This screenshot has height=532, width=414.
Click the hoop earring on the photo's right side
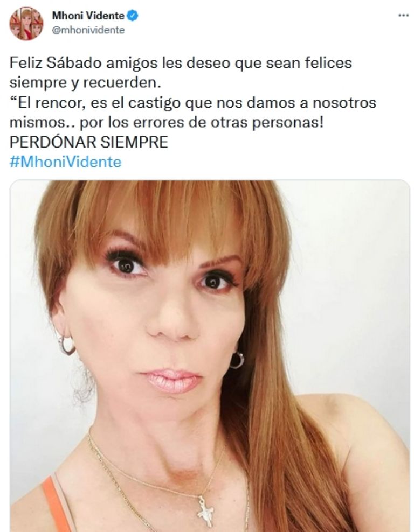click(237, 360)
